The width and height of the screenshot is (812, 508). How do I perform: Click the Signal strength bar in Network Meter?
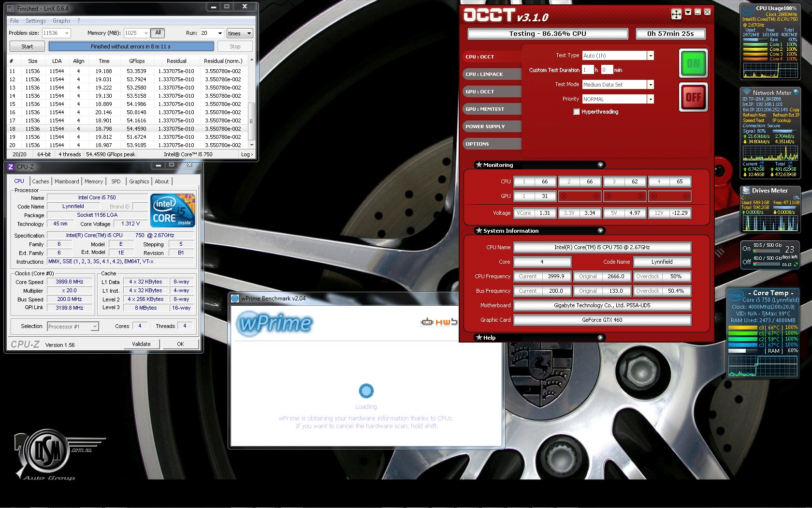click(x=785, y=131)
